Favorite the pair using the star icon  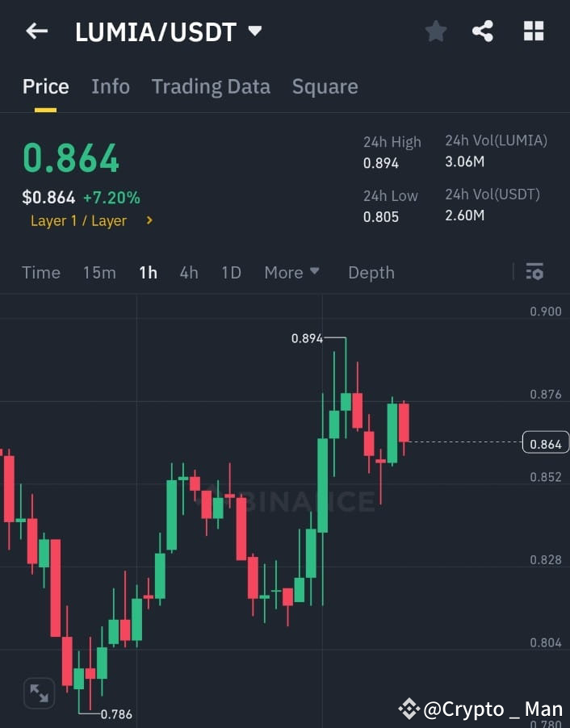(436, 31)
